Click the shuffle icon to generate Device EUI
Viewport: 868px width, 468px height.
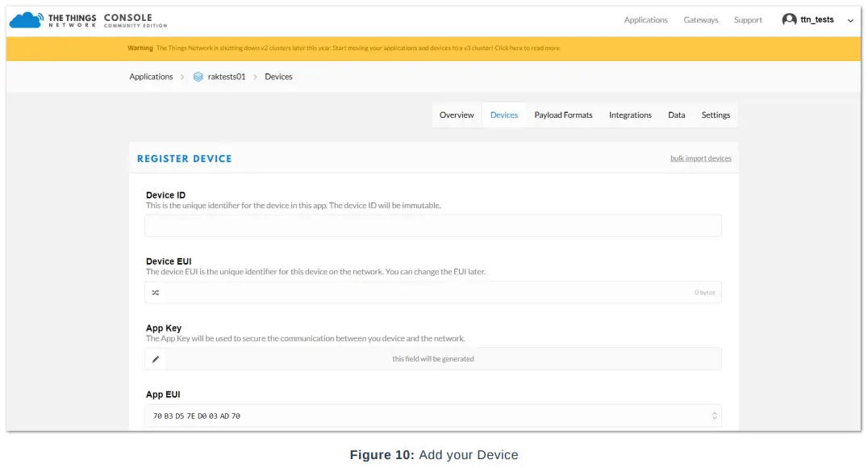tap(156, 292)
